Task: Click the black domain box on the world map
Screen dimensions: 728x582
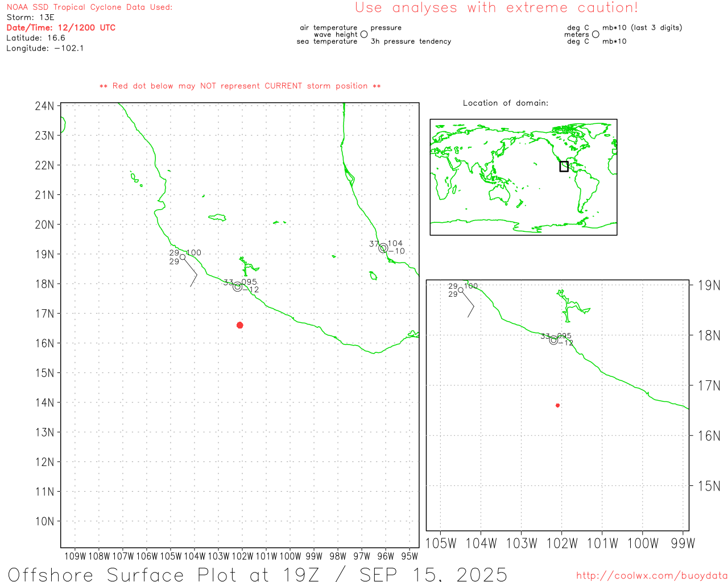Action: coord(564,166)
